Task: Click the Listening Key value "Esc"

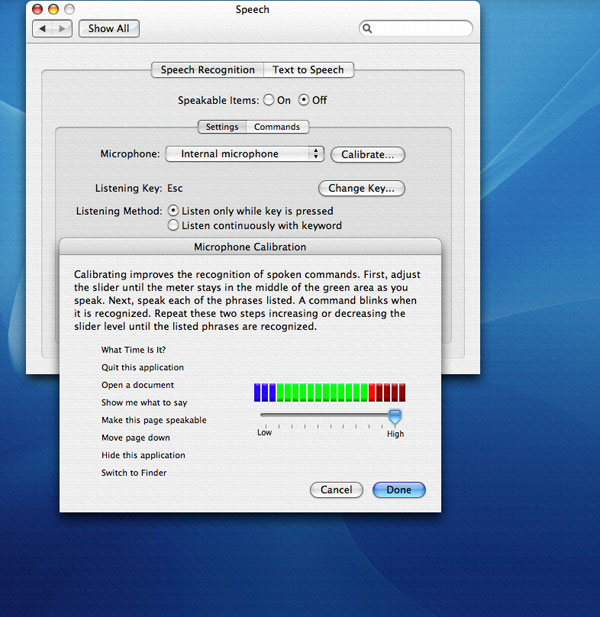Action: (x=175, y=188)
